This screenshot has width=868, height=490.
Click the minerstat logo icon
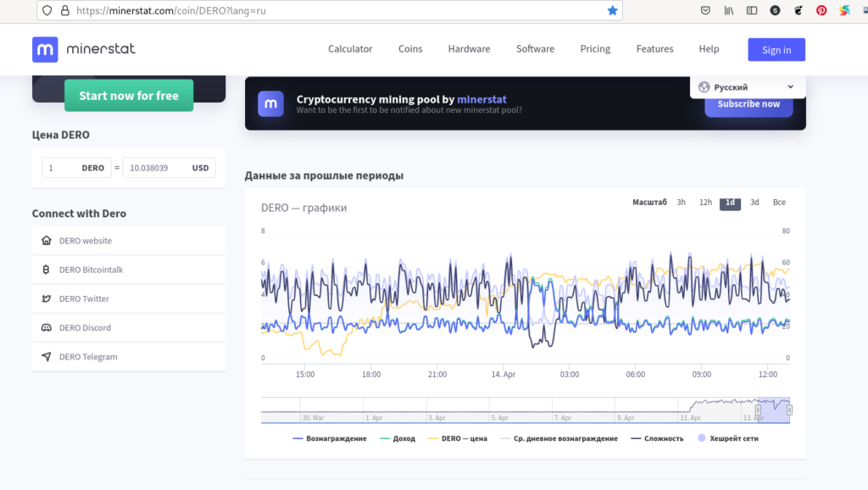(x=45, y=49)
